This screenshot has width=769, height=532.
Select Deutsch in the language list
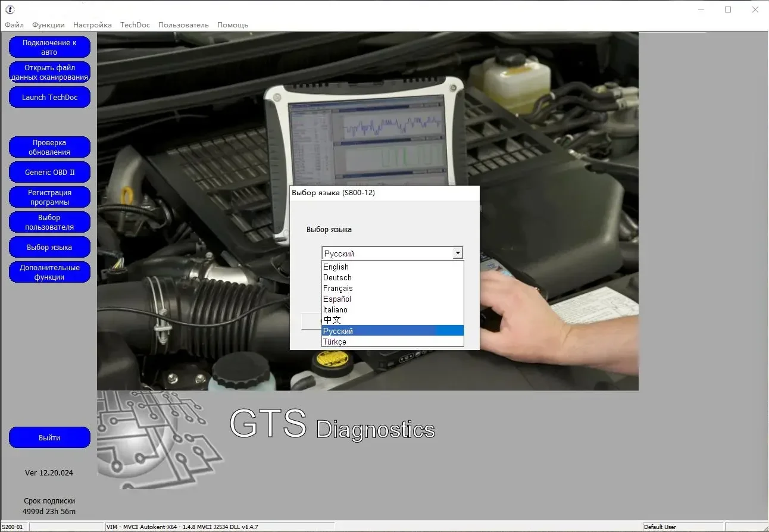[393, 278]
